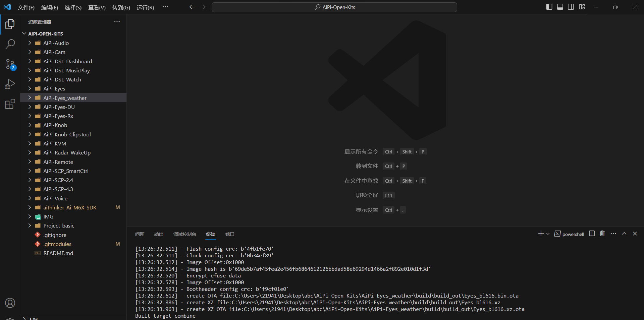Open the 选择(S) menu
644x320 pixels.
pos(73,7)
